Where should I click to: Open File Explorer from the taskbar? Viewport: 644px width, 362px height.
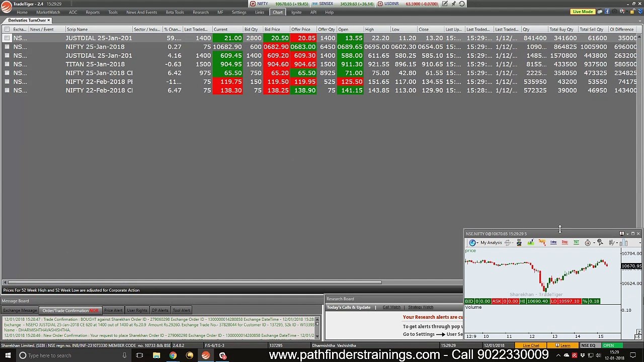click(156, 355)
